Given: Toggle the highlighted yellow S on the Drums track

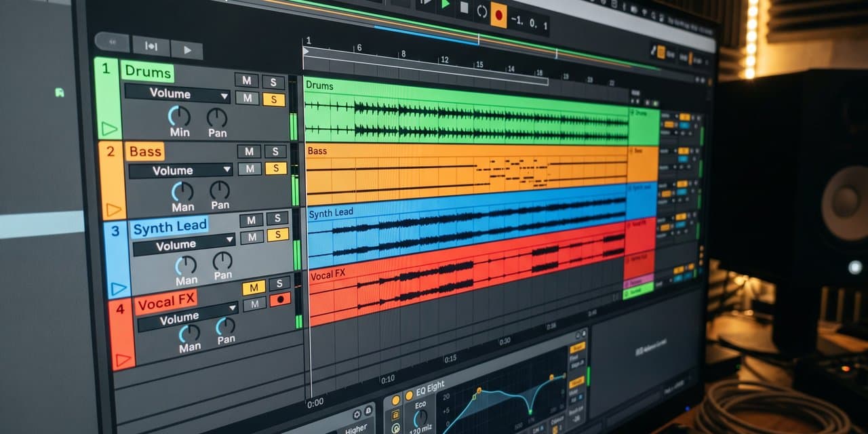Looking at the screenshot, I should [x=274, y=100].
